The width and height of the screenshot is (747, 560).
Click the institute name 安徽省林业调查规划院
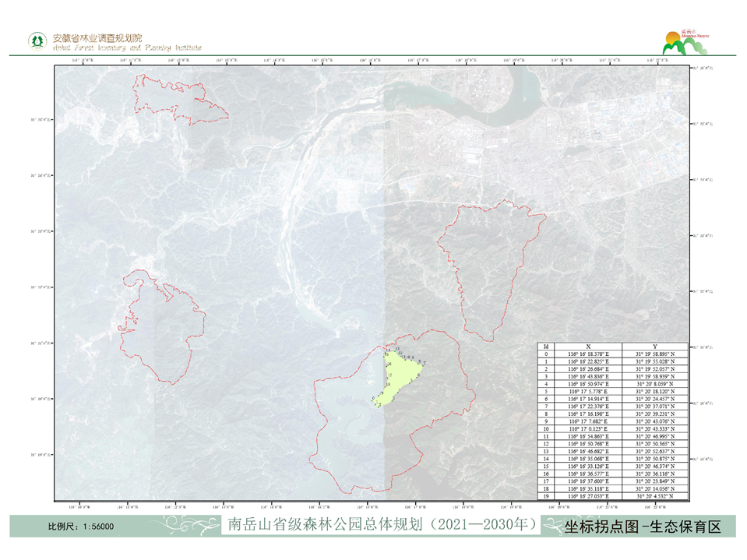tap(97, 37)
